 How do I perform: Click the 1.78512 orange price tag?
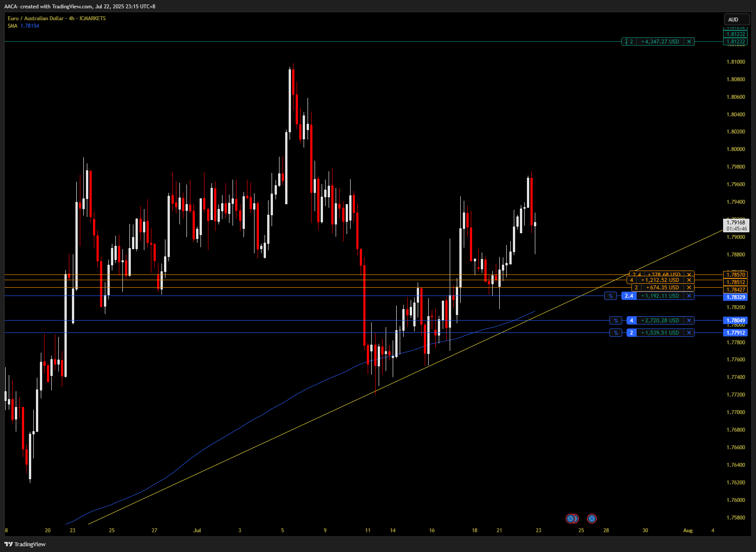[x=736, y=282]
